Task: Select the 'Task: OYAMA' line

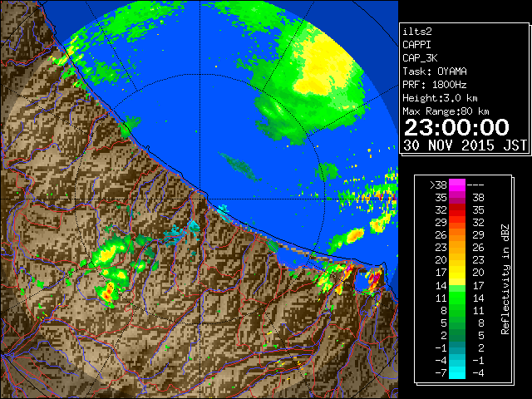Action: (x=435, y=71)
